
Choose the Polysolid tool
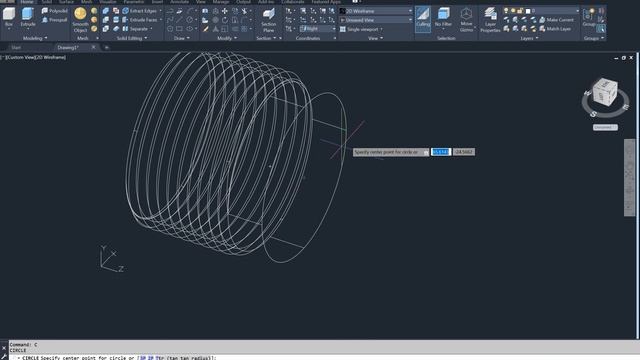point(55,11)
